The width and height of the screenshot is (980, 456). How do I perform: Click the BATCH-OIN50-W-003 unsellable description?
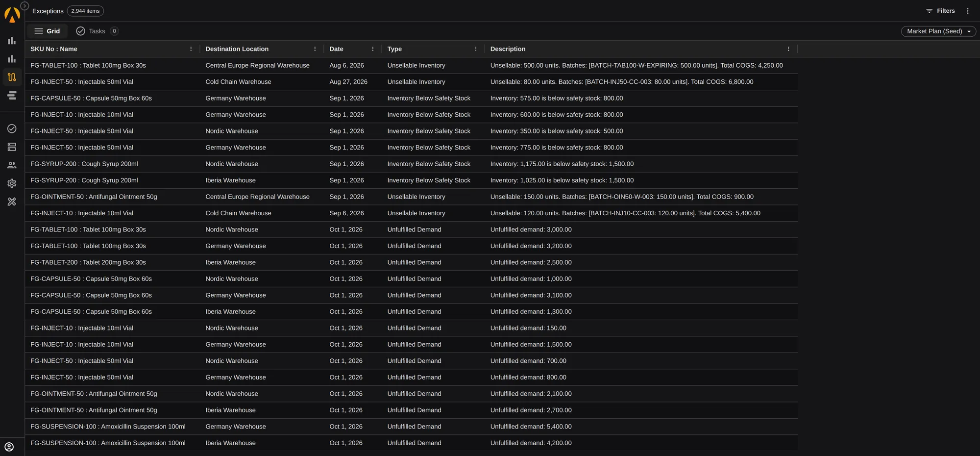click(622, 197)
